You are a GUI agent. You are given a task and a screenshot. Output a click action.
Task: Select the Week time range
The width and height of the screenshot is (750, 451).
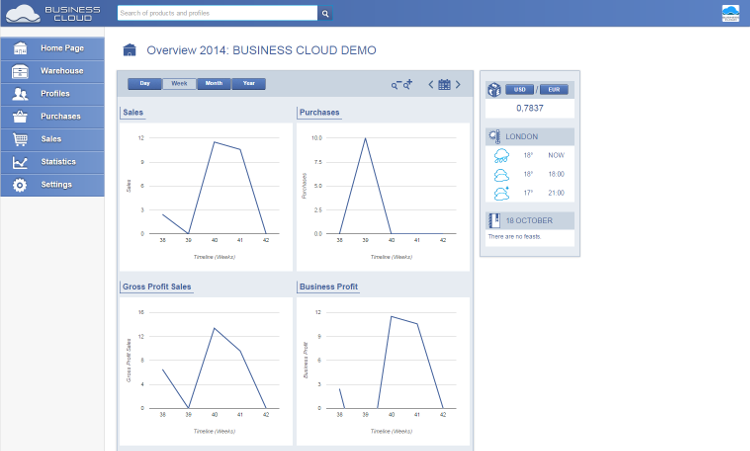[179, 84]
